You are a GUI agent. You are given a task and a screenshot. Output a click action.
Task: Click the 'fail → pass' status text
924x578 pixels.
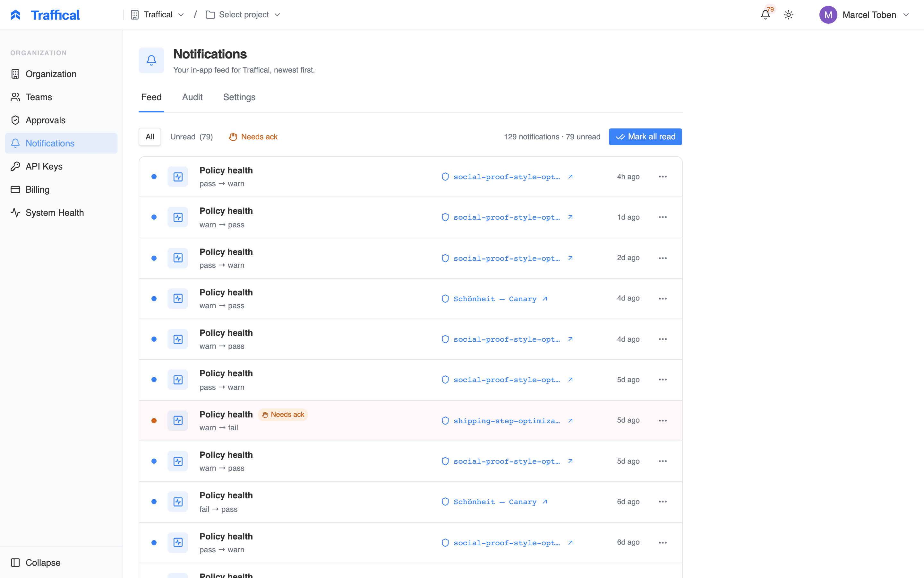point(218,509)
